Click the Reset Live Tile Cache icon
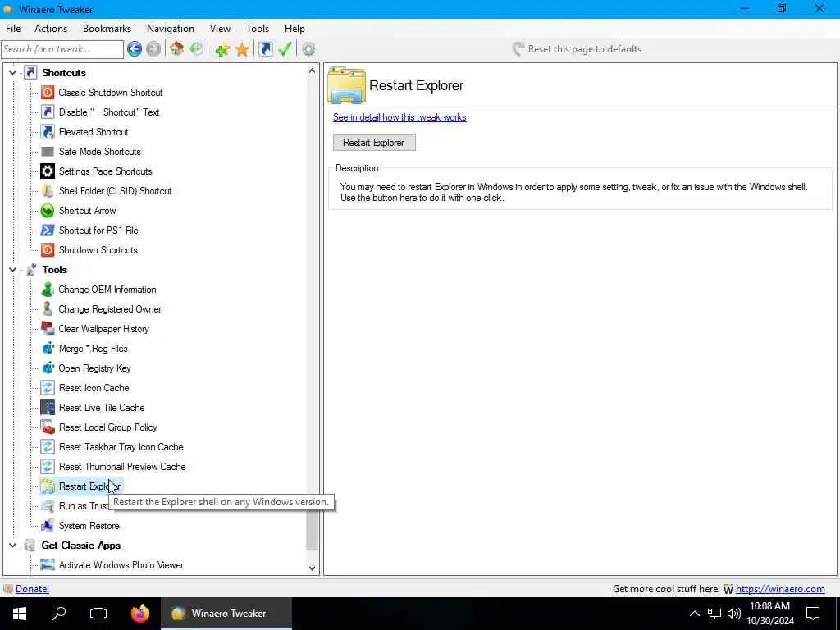Image resolution: width=840 pixels, height=630 pixels. pyautogui.click(x=48, y=408)
